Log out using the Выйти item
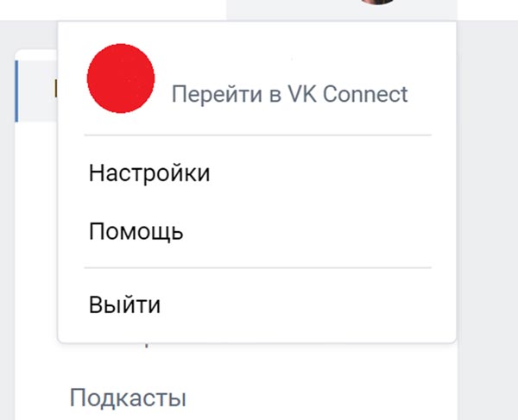The width and height of the screenshot is (518, 420). 124,304
